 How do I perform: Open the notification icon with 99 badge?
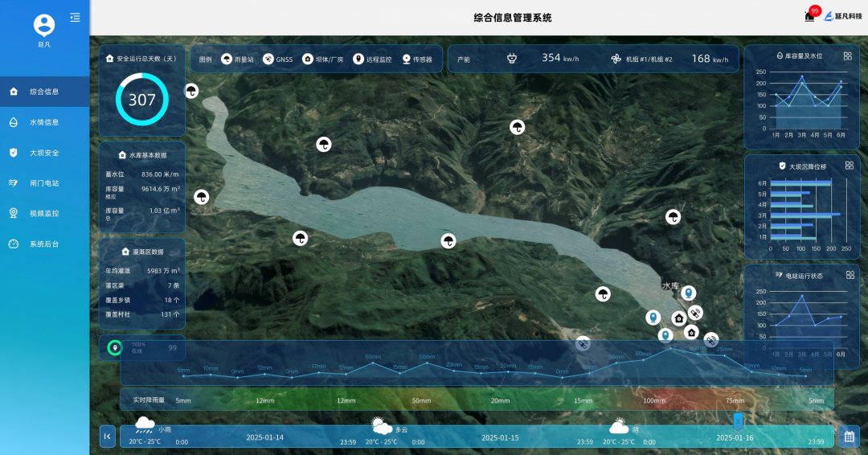coord(809,16)
